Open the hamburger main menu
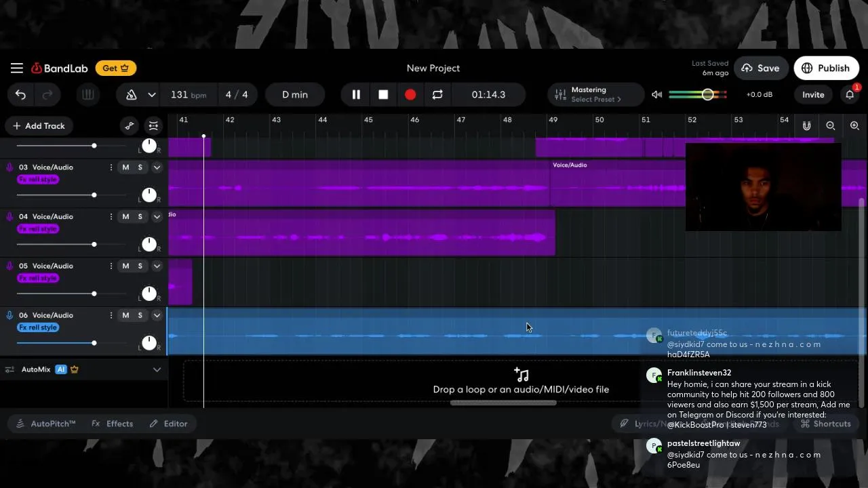 coord(17,68)
